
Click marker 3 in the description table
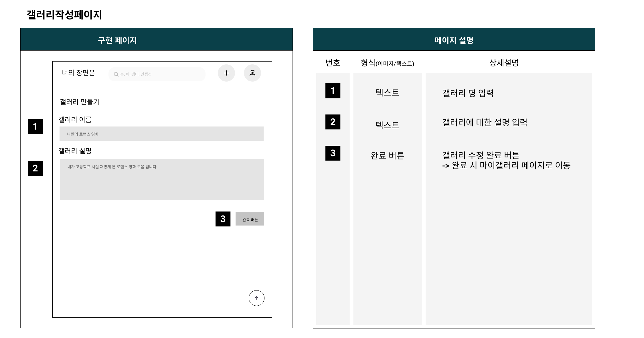tap(333, 154)
